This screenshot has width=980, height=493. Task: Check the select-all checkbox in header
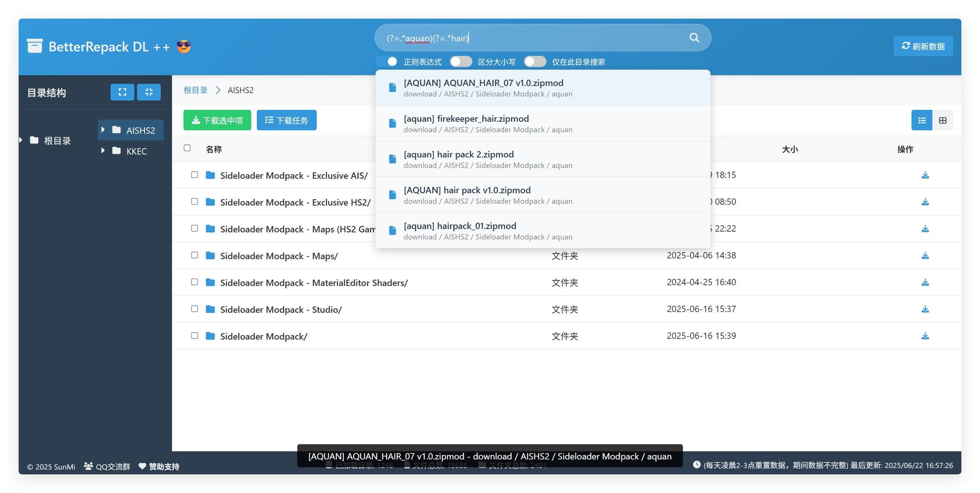pos(187,148)
